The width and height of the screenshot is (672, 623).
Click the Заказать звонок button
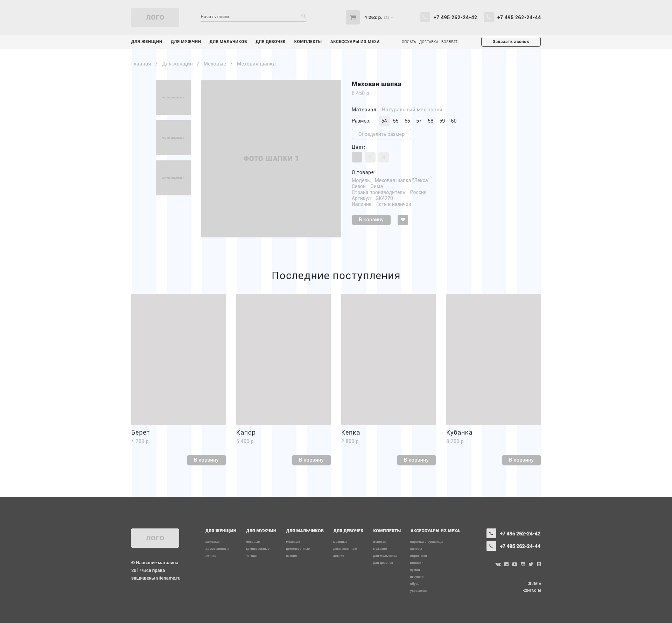click(511, 42)
